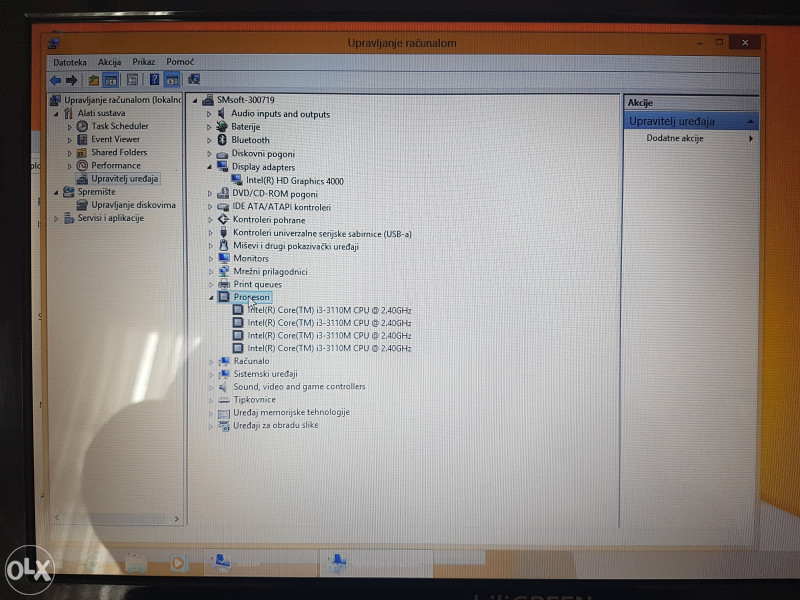Click the Diskovni pogoni drive icon
Viewport: 800px width, 600px height.
click(222, 154)
